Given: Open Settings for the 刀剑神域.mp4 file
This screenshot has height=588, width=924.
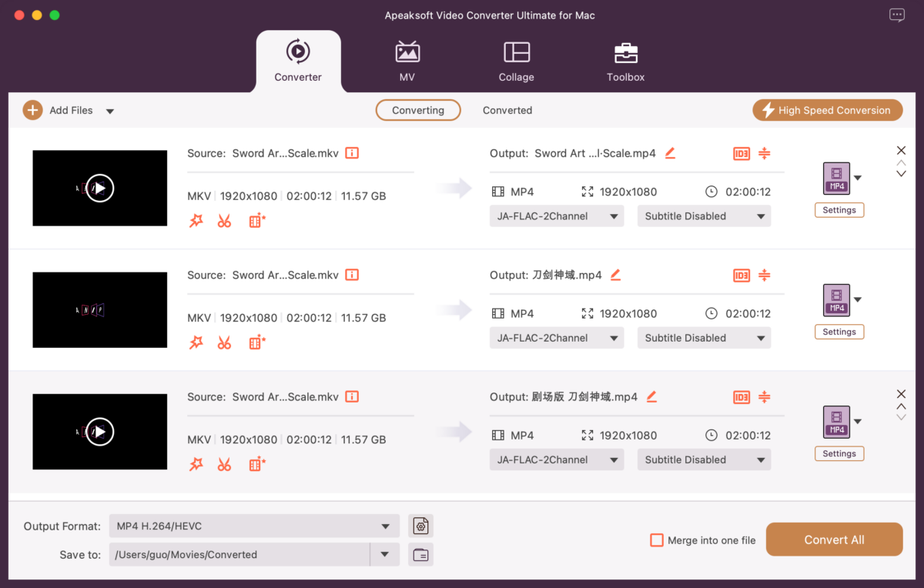Looking at the screenshot, I should tap(839, 332).
